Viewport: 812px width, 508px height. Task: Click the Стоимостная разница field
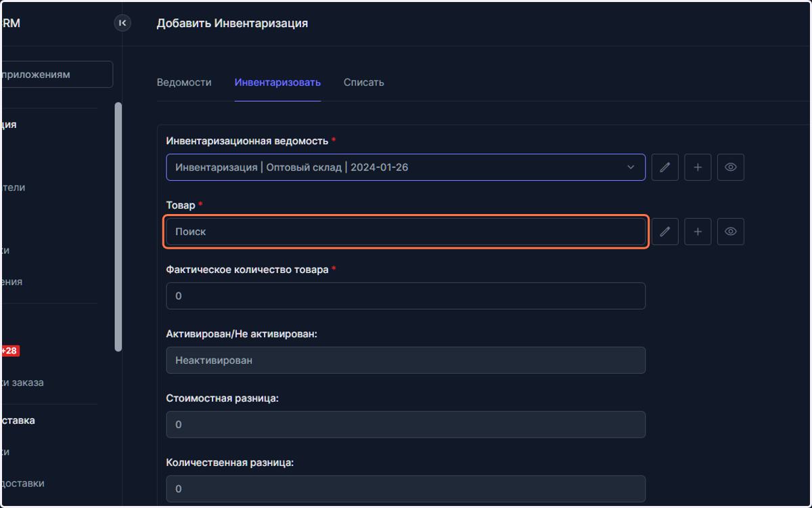[405, 425]
